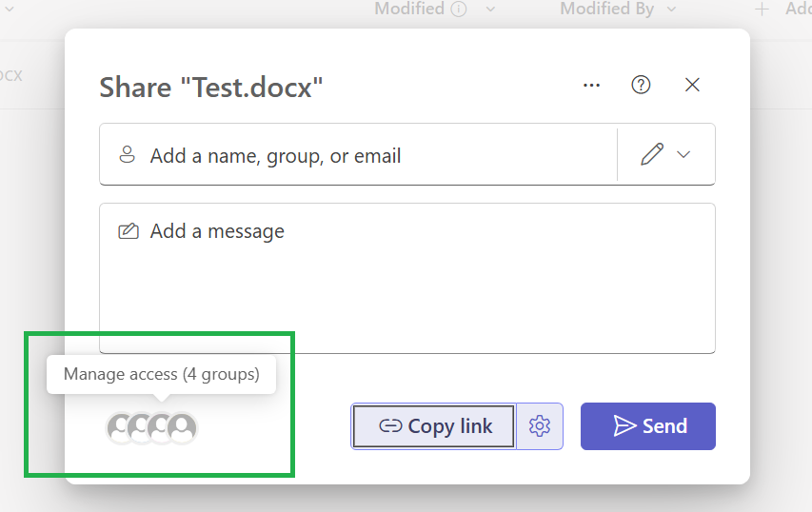The height and width of the screenshot is (512, 812).
Task: Select the Add a message text area
Action: [x=407, y=279]
